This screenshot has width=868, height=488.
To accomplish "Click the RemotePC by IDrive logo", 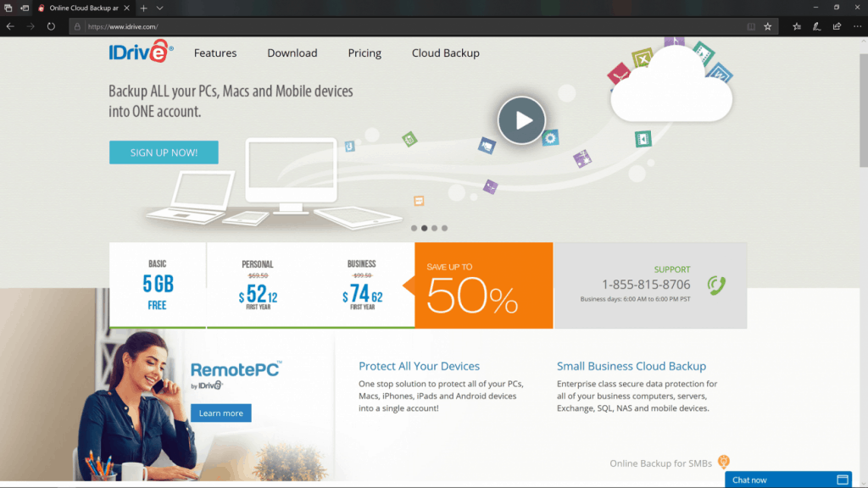I will (x=236, y=375).
